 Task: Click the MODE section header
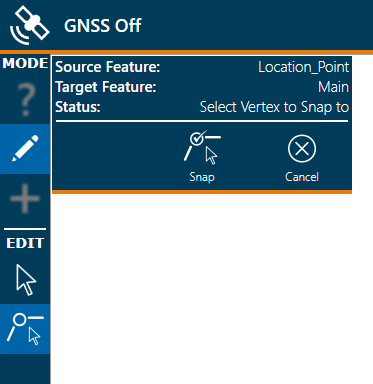point(25,63)
